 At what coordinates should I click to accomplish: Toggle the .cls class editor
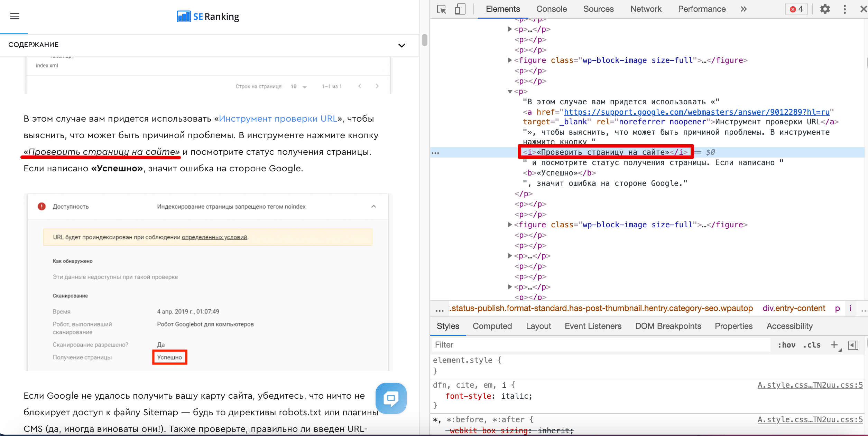tap(812, 345)
